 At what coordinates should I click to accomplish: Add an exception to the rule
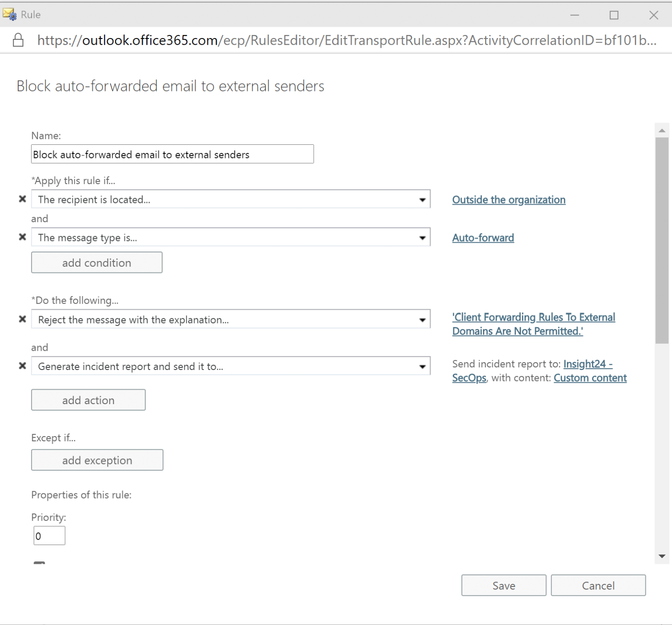(x=97, y=460)
